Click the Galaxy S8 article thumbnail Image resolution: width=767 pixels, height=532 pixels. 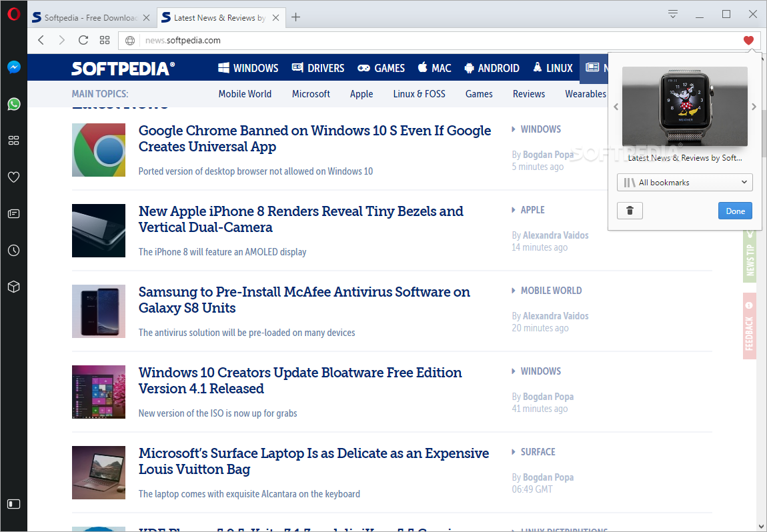[99, 311]
